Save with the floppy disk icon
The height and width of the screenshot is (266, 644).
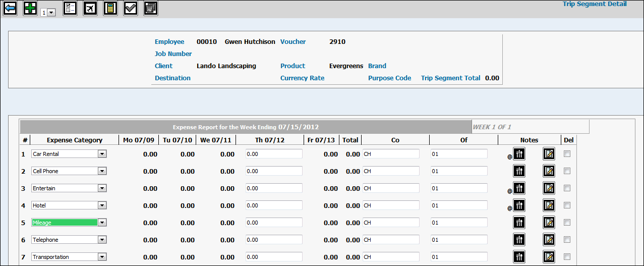[151, 8]
